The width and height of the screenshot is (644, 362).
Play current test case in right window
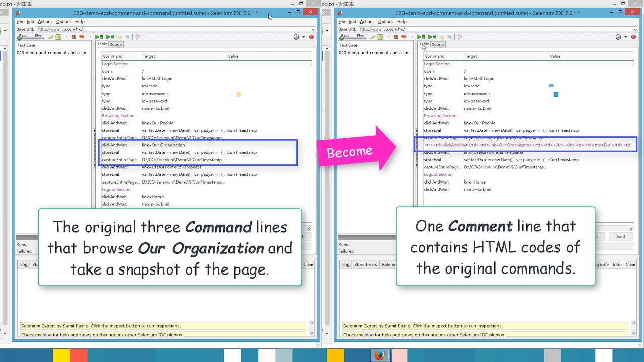[x=432, y=37]
